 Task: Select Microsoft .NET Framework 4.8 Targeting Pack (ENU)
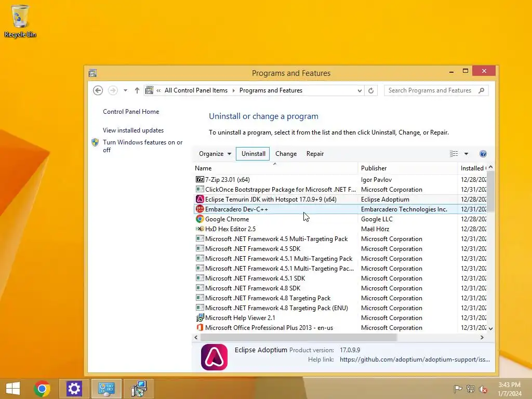(x=341, y=308)
